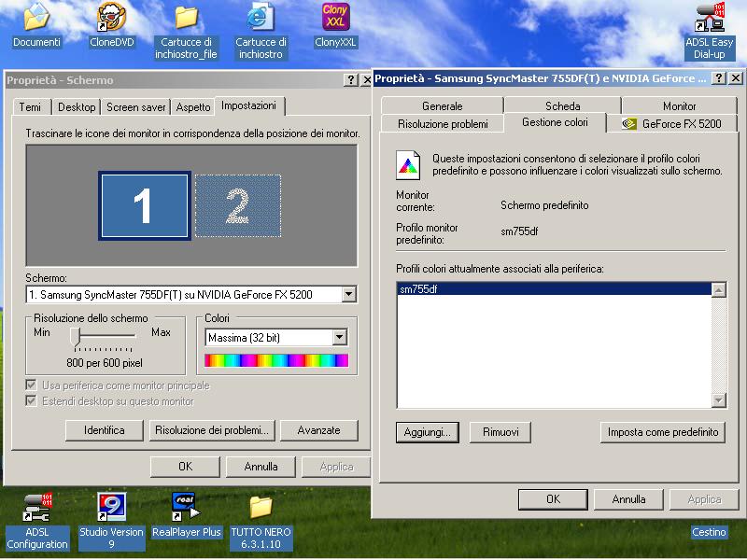This screenshot has width=747, height=560.
Task: Select the sm755df profile in the list
Action: 554,289
